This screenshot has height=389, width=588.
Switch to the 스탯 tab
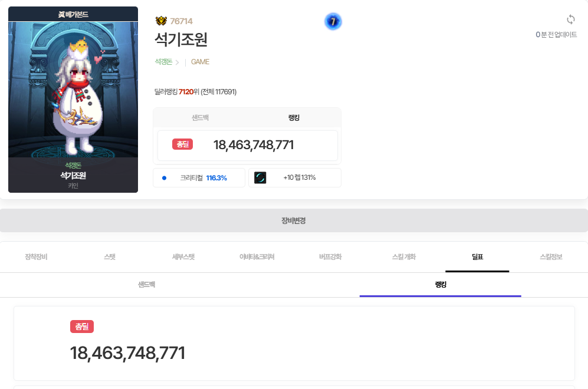[x=109, y=257]
